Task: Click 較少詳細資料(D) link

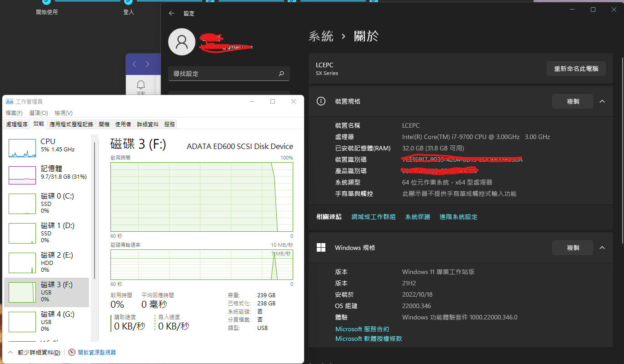Action: click(39, 352)
